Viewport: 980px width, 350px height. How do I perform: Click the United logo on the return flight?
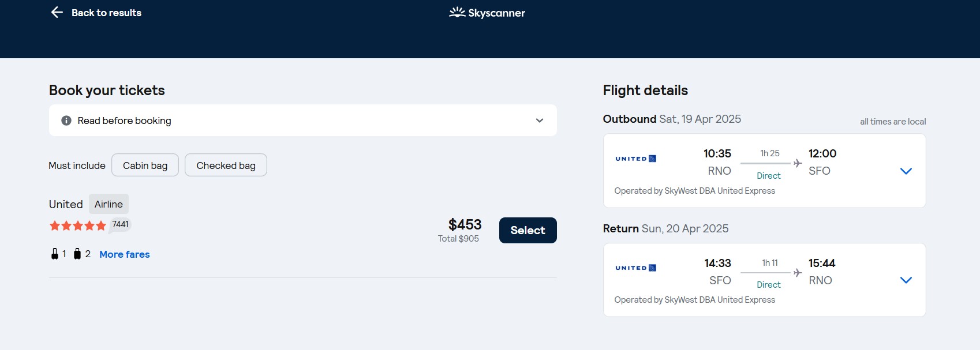tap(635, 268)
